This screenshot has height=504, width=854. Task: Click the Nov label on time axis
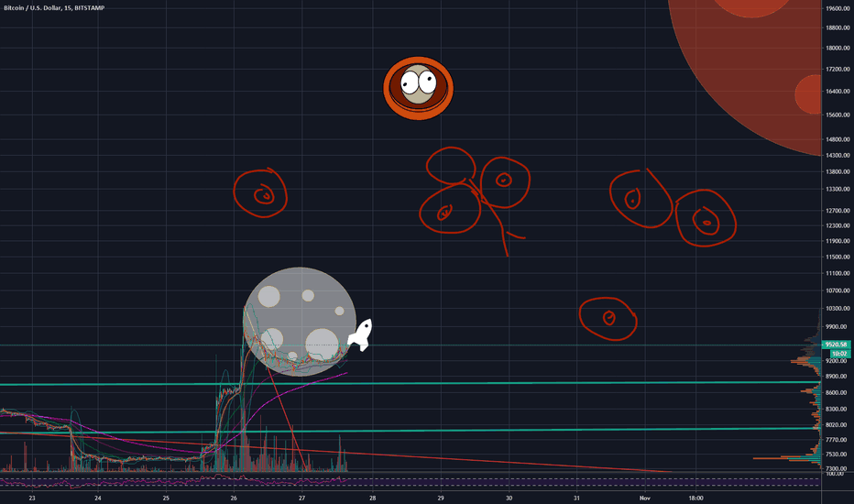[x=645, y=498]
